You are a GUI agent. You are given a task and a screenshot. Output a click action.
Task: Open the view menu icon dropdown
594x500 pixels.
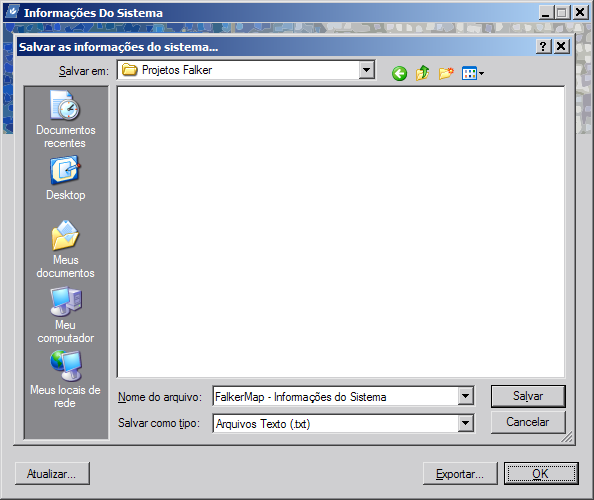point(472,73)
